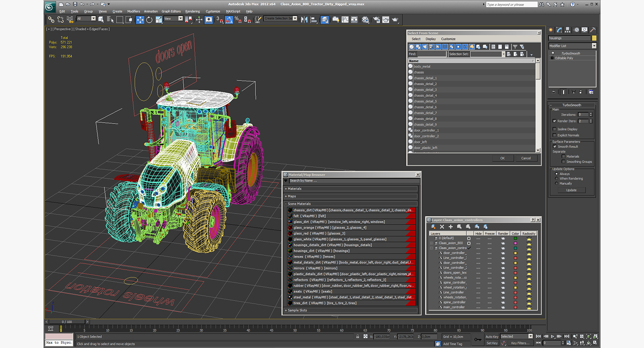Viewport: 644px width, 348px height.
Task: Enable the Isoline Display checkbox
Action: pyautogui.click(x=554, y=129)
